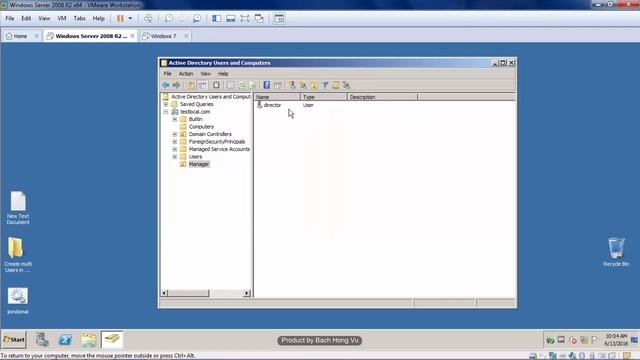Open the ADUC Help menu
The image size is (640, 360).
[223, 74]
